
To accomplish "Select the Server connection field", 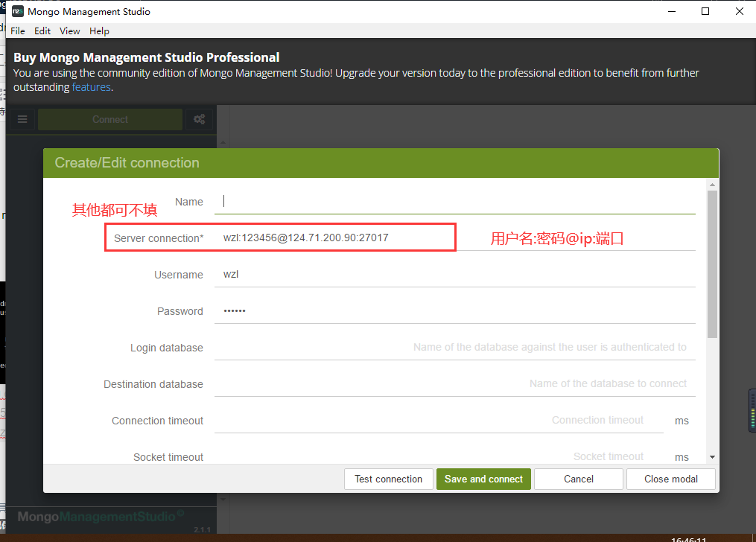I will (x=335, y=237).
